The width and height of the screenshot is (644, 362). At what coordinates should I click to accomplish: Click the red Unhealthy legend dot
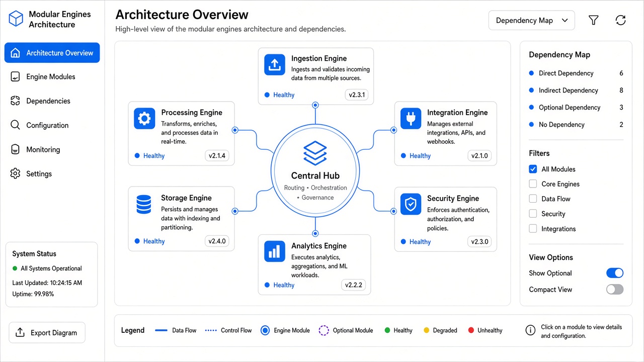pyautogui.click(x=471, y=330)
